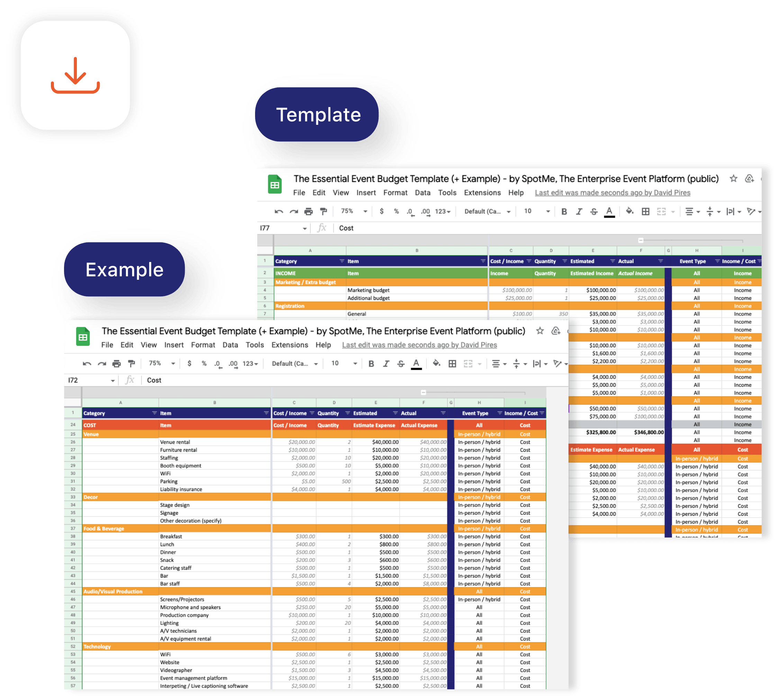
Task: Toggle strikethrough in the Template window toolbar
Action: coord(594,212)
